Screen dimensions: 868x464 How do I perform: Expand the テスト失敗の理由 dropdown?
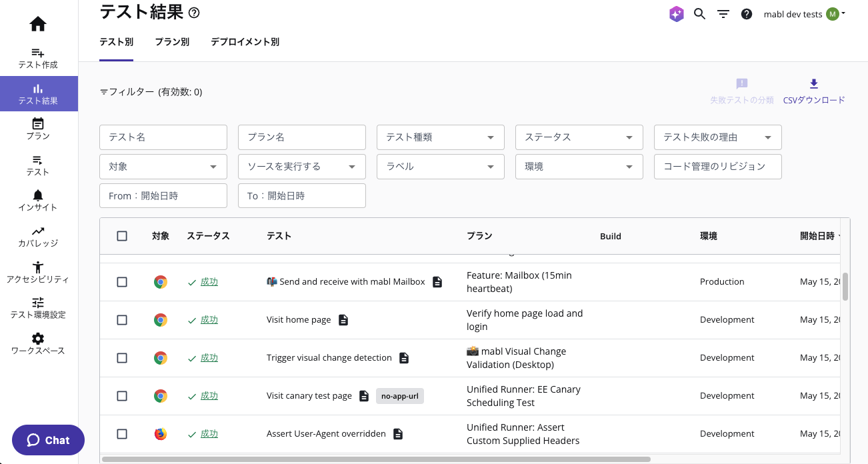717,137
